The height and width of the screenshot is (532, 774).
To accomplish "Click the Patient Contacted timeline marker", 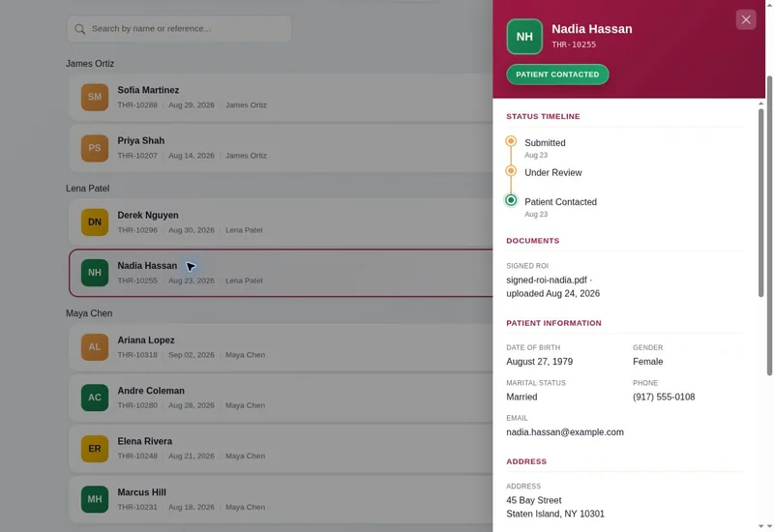I will click(x=511, y=200).
